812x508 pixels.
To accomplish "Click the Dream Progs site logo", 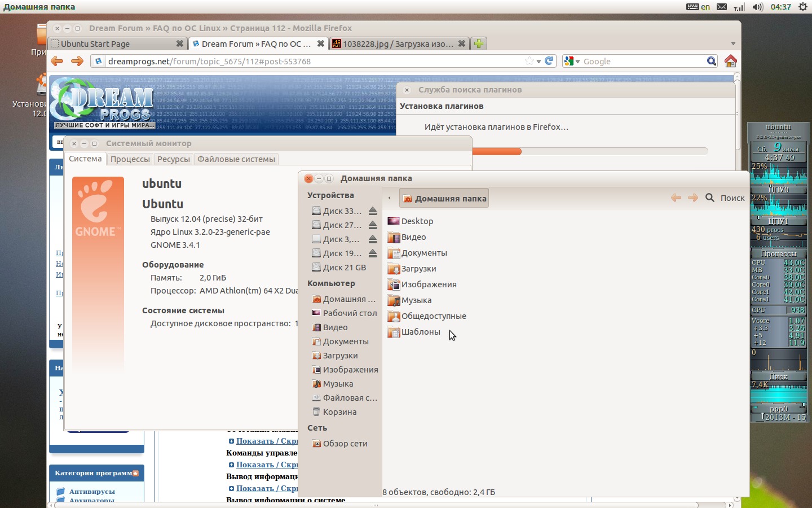I will [x=102, y=103].
